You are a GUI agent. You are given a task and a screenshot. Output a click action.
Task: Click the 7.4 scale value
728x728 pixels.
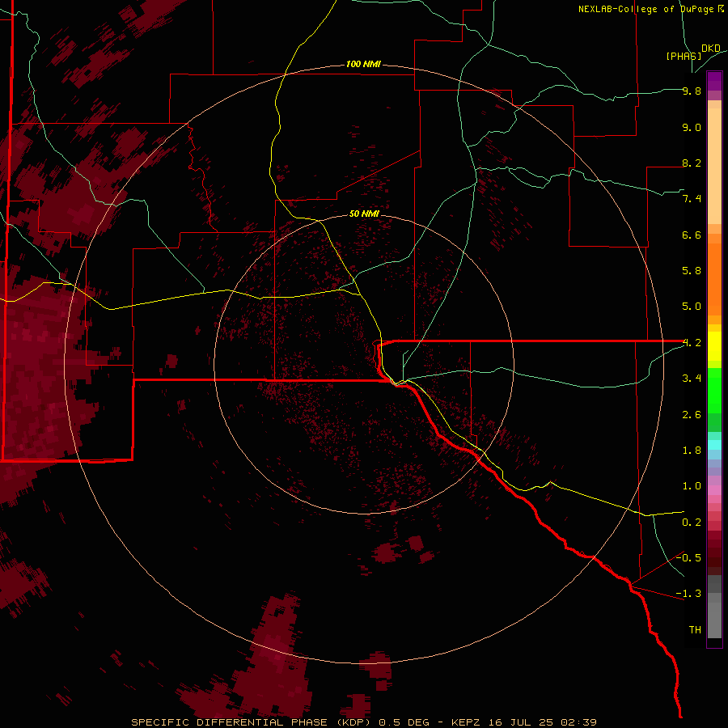(x=692, y=199)
